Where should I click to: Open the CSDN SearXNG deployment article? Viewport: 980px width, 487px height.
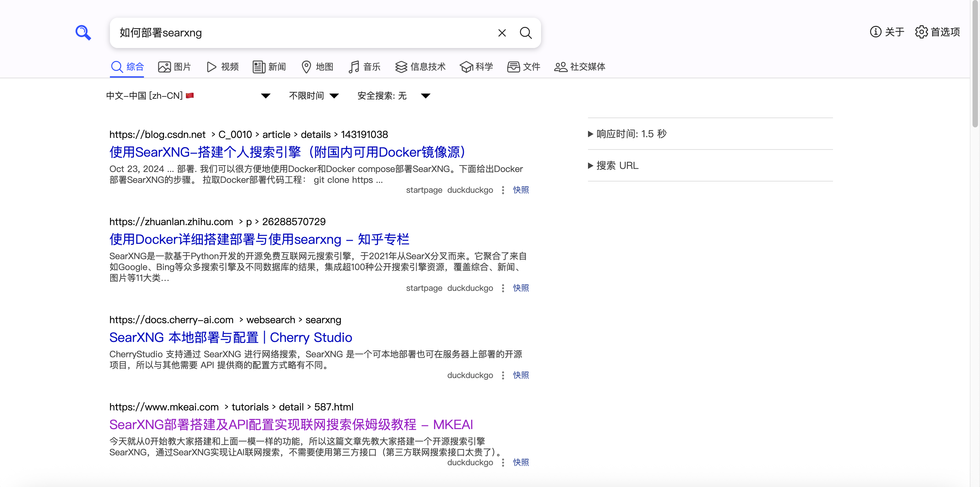tap(287, 152)
